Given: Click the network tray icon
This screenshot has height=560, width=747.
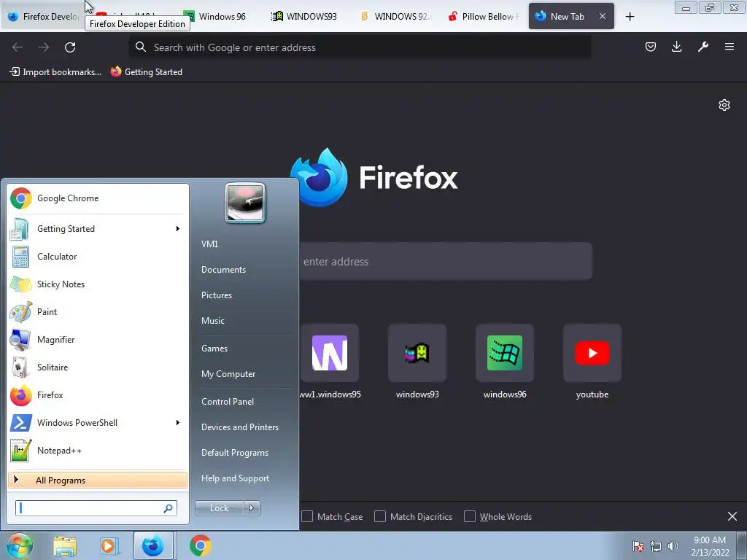Looking at the screenshot, I should point(656,546).
